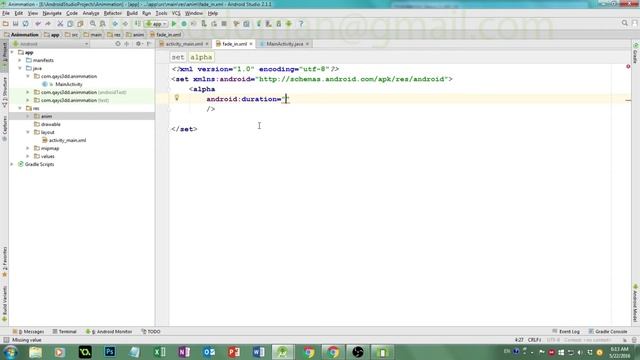Expand the androidTest package arrow
This screenshot has height=360, width=640.
pyautogui.click(x=28, y=92)
